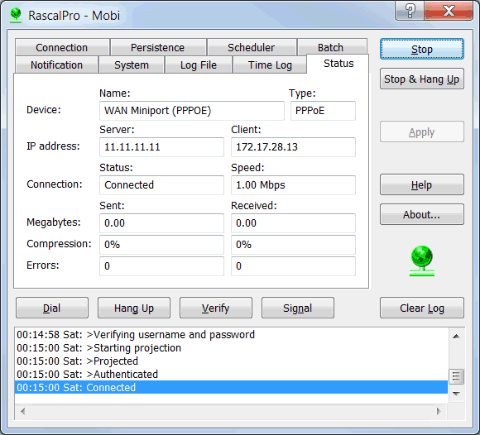Click the device Name field WAN Miniport (PPPOE)
Screen dimensions: 480x435
192,111
